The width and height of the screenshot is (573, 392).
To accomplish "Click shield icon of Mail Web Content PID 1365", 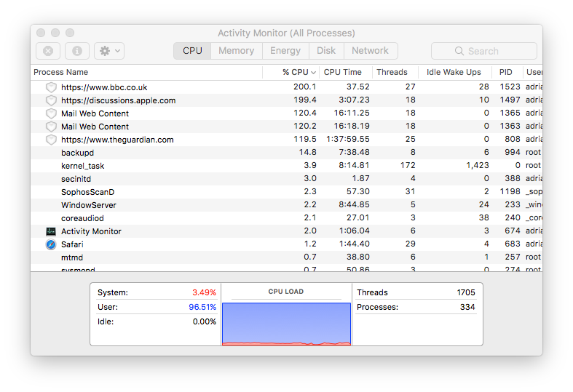I will pos(51,113).
